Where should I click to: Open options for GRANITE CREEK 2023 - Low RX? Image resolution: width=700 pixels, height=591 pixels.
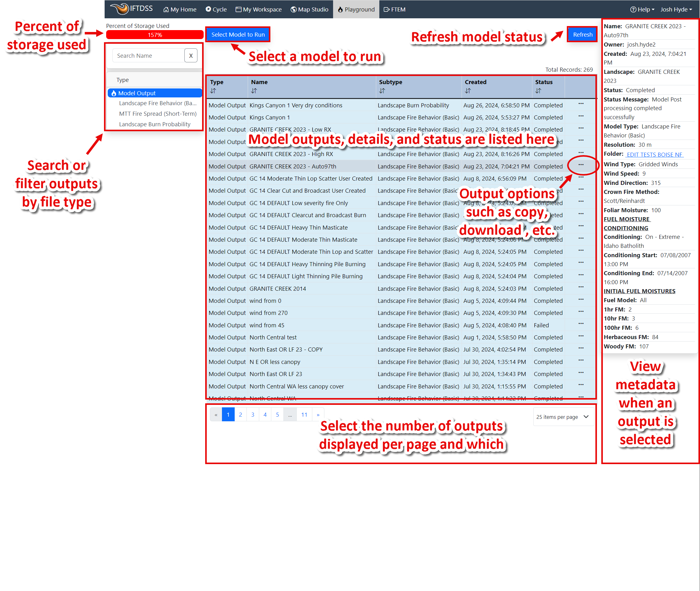tap(581, 128)
